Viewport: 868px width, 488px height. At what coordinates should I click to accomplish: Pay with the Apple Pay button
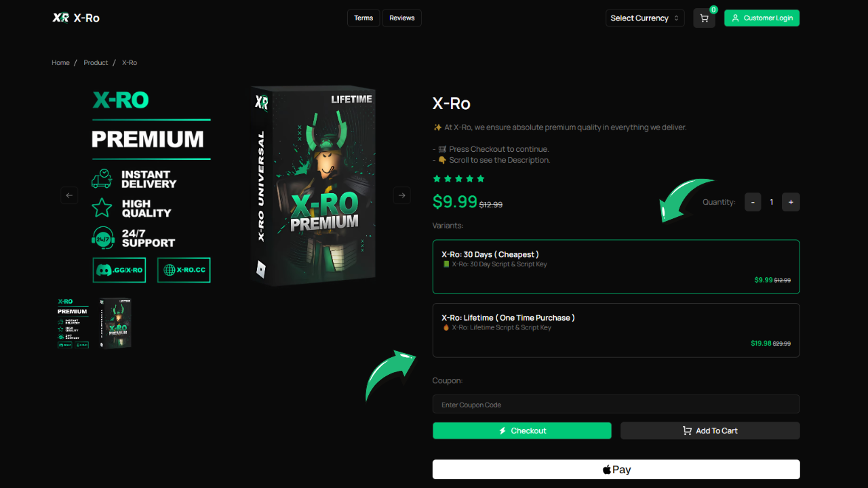616,469
